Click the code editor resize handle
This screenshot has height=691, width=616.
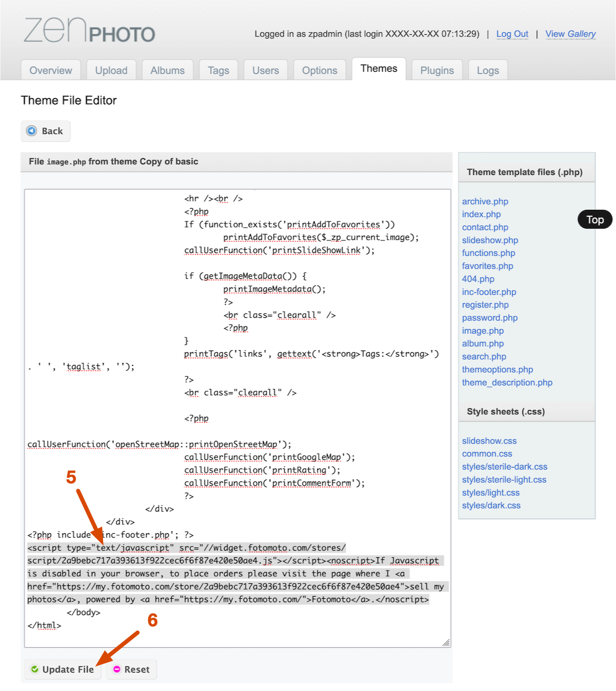click(446, 642)
